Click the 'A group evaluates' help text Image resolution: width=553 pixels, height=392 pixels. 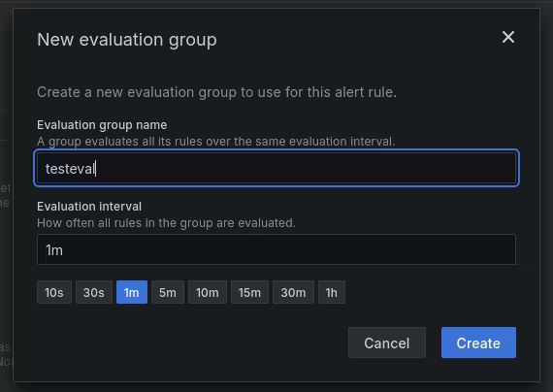pos(215,142)
